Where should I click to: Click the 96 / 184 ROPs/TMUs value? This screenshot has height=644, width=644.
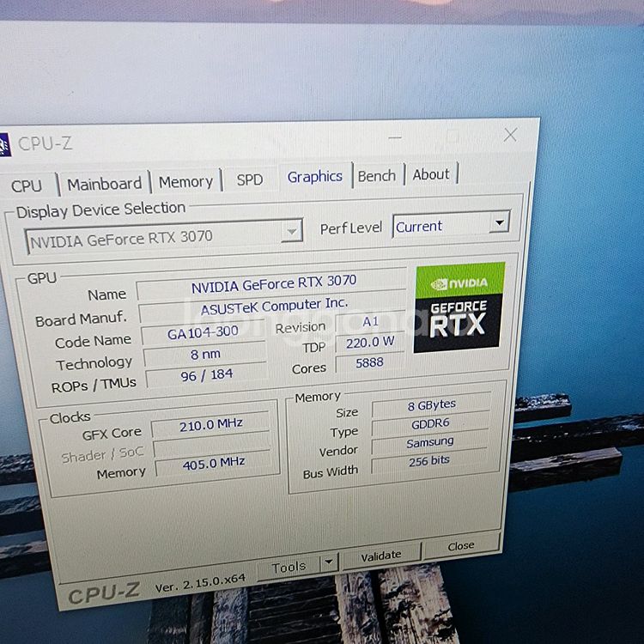pyautogui.click(x=208, y=375)
